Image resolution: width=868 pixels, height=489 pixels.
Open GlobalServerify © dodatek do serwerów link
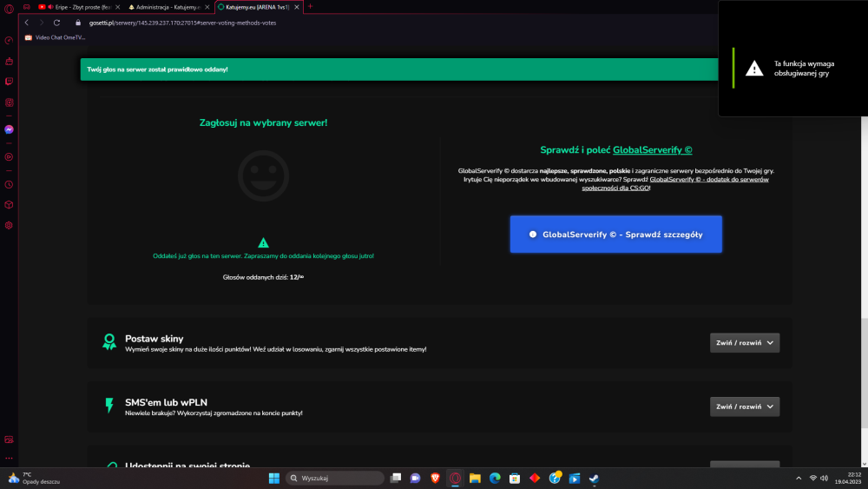click(675, 183)
